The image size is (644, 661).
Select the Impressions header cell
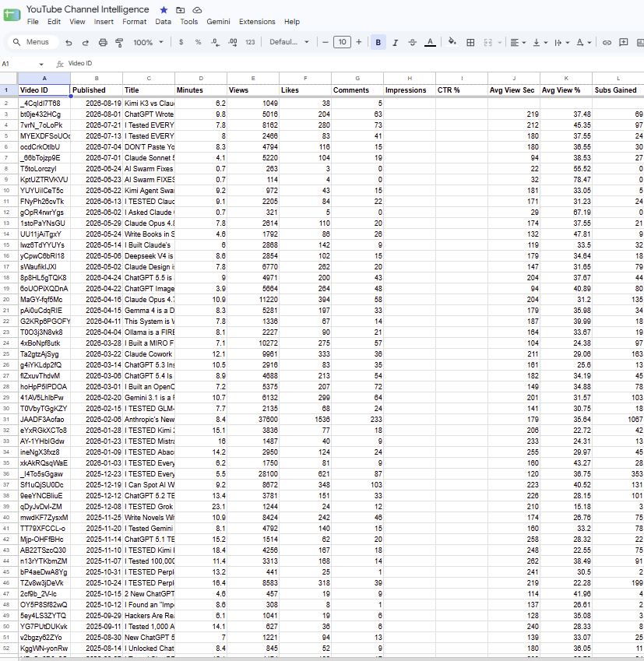(x=410, y=90)
